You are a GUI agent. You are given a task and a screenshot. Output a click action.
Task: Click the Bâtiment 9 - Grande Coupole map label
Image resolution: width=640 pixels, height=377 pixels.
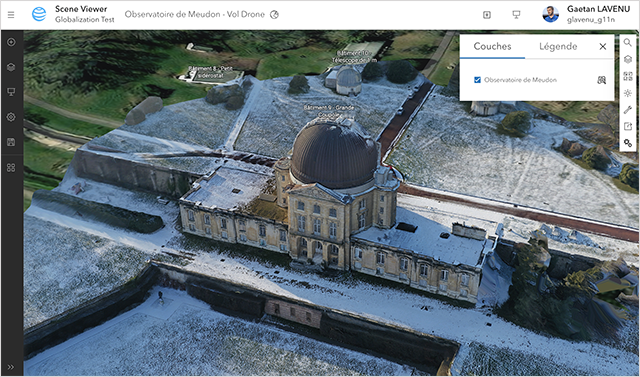(x=329, y=111)
